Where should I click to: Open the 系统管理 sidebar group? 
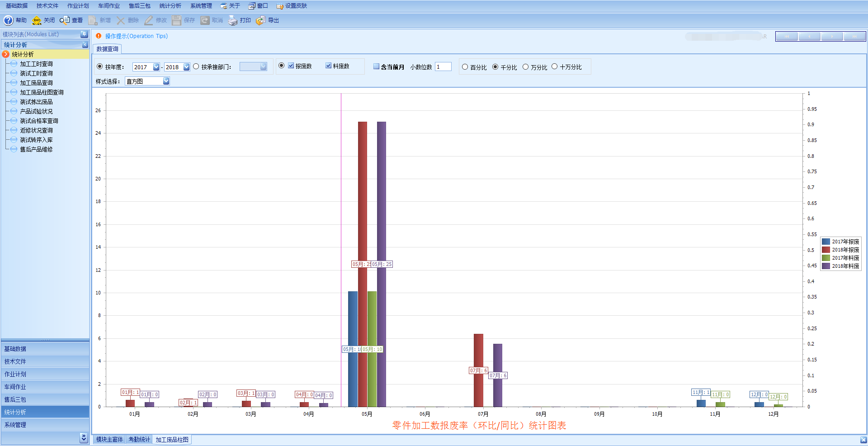[x=45, y=425]
